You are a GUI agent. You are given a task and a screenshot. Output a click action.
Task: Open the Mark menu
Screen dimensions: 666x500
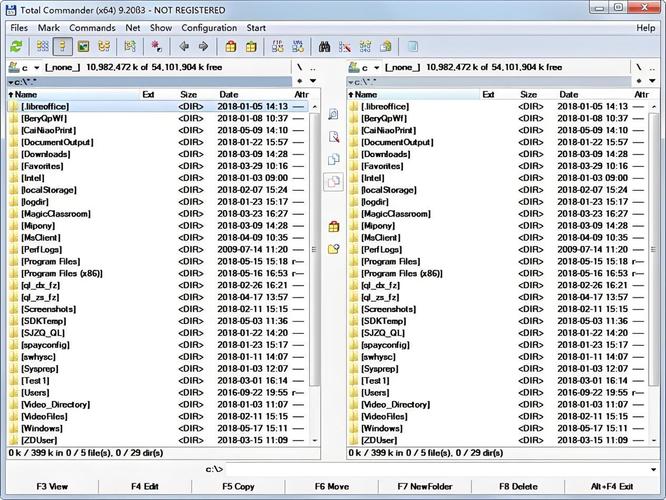(x=49, y=28)
